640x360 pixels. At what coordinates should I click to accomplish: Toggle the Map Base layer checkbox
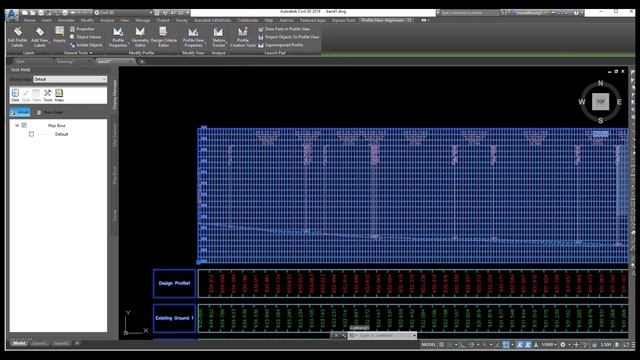tap(24, 125)
